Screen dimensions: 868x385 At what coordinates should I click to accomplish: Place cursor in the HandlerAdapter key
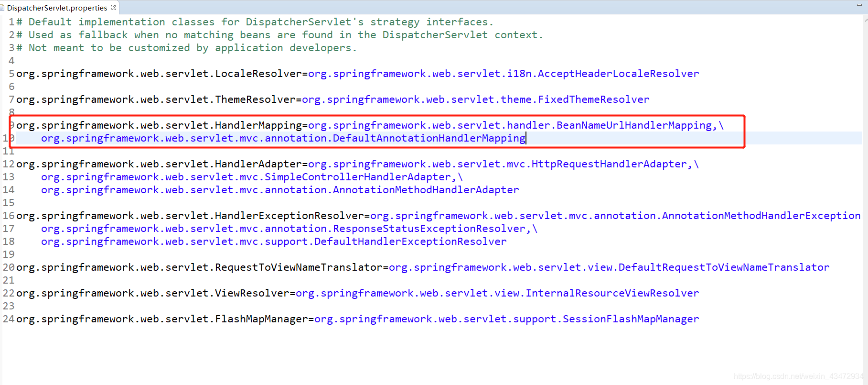coord(159,164)
